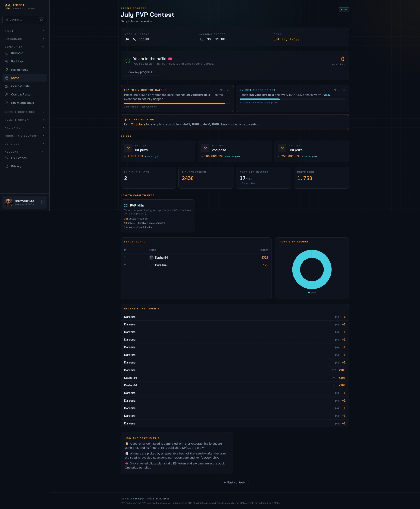Expand the Pilot sidebar section

point(25,31)
